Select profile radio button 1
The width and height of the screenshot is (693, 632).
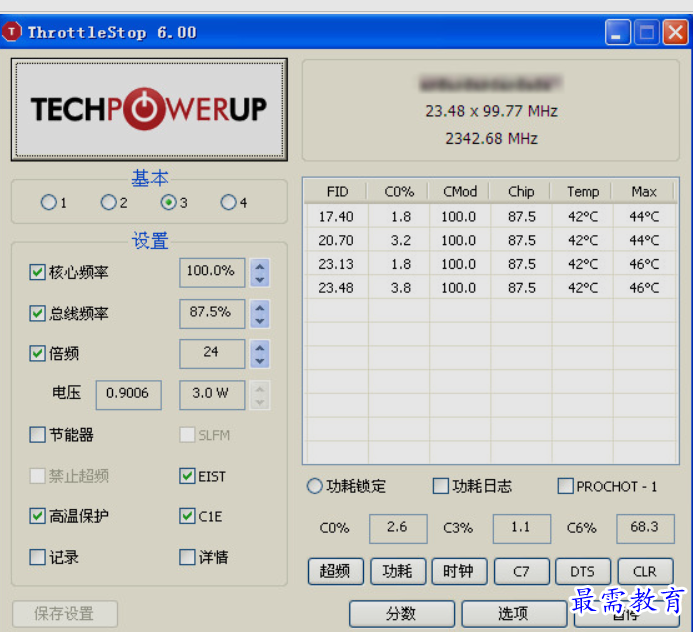pos(49,202)
